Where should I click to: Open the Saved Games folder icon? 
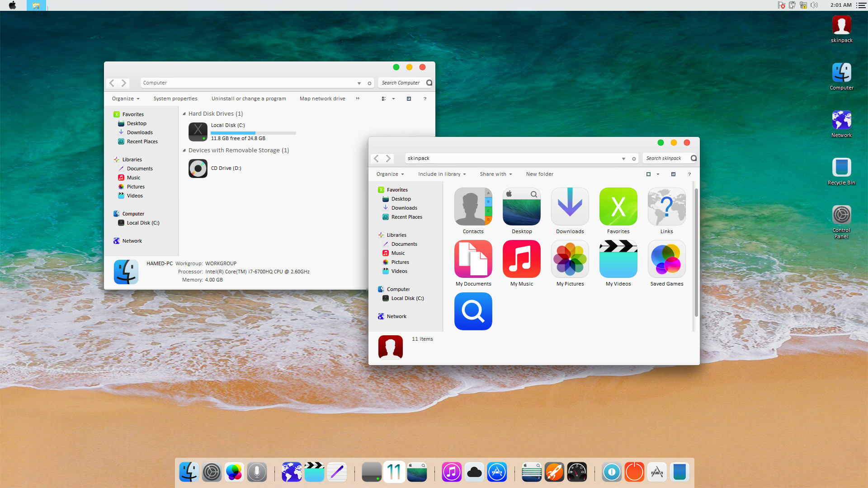[666, 259]
